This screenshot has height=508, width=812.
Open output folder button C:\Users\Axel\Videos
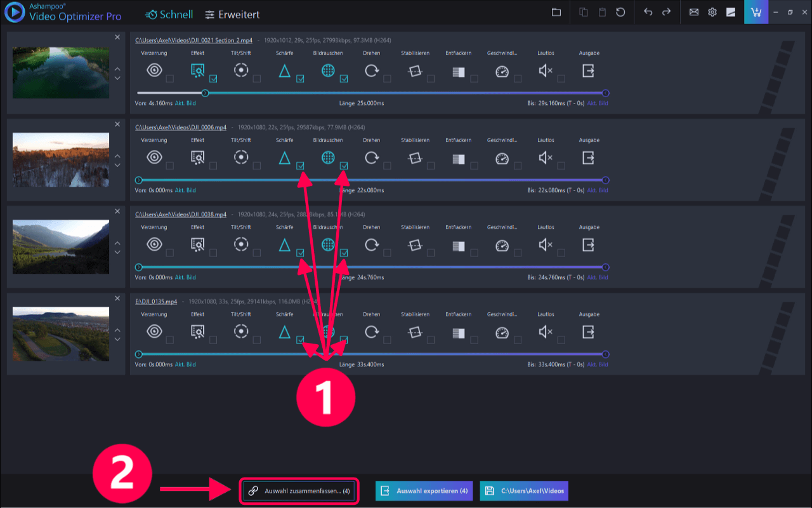524,491
